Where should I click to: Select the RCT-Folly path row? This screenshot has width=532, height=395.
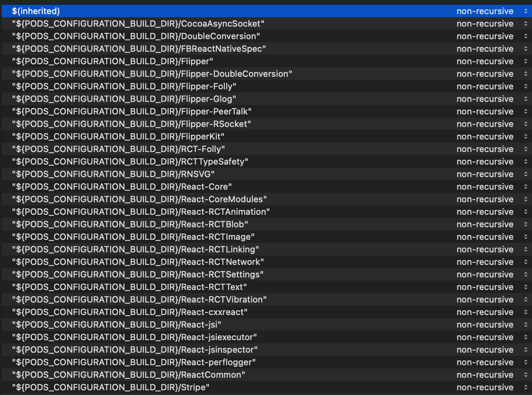267,149
